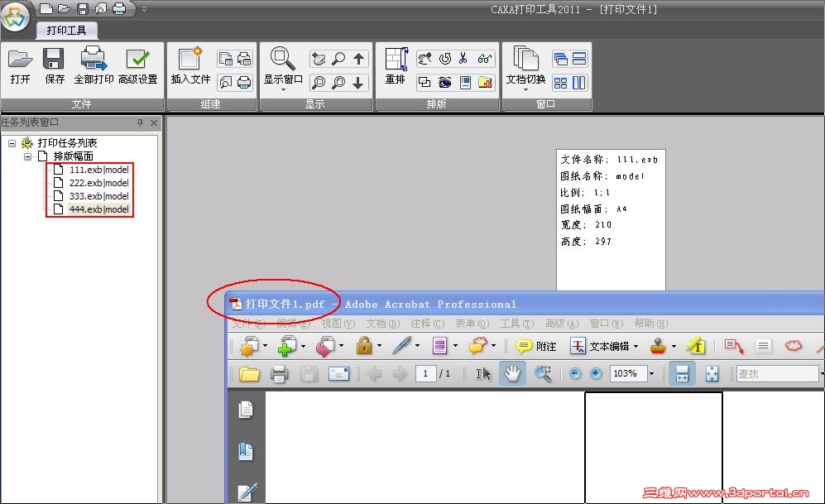Open the 显示窗口 dropdown arrow
The width and height of the screenshot is (825, 504).
click(x=283, y=90)
